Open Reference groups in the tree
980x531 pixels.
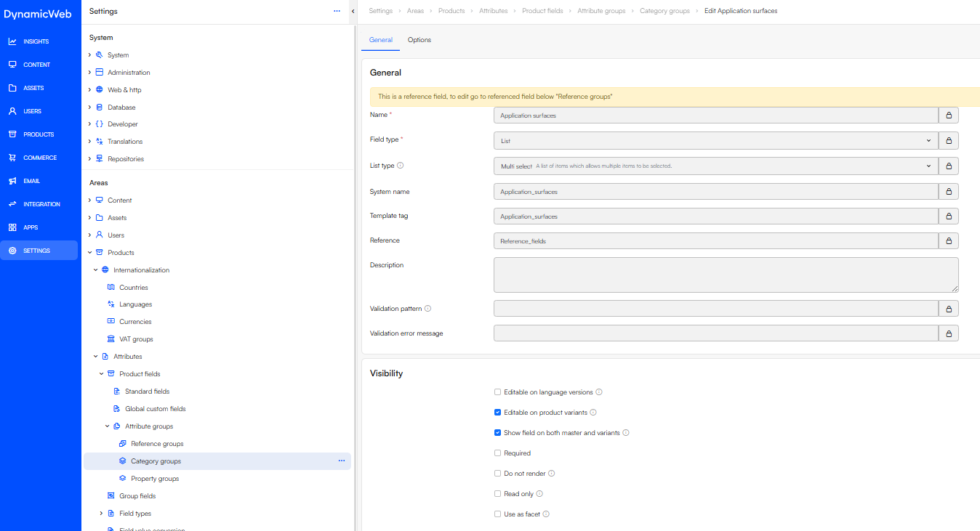point(157,444)
